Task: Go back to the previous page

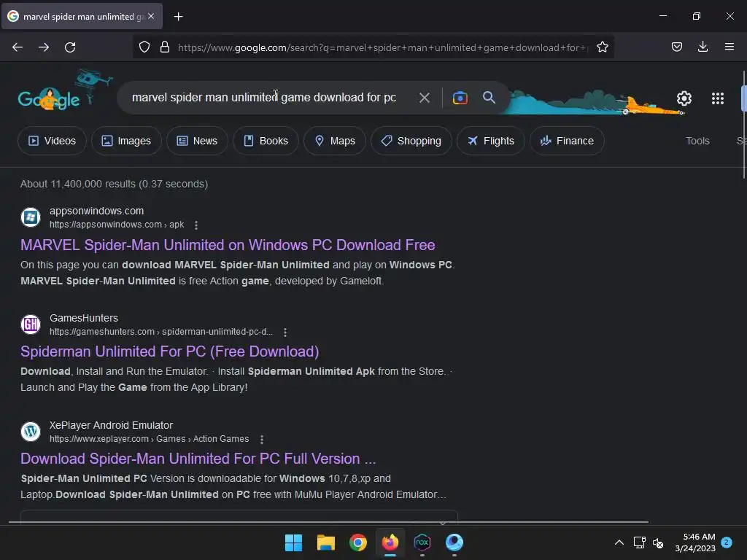Action: click(18, 47)
